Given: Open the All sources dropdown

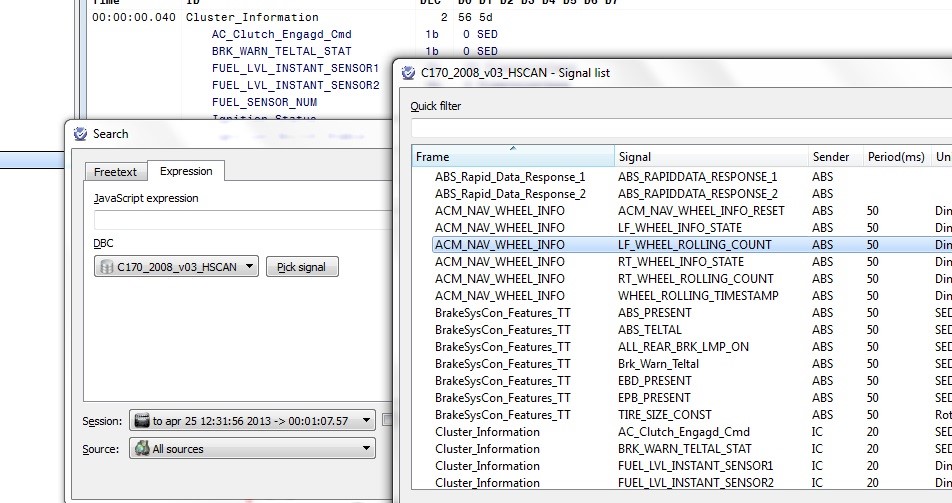Looking at the screenshot, I should coord(252,448).
